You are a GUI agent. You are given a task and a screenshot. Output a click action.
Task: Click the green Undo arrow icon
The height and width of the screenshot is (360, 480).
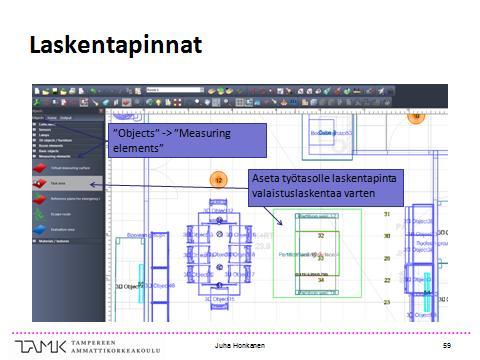(x=94, y=91)
